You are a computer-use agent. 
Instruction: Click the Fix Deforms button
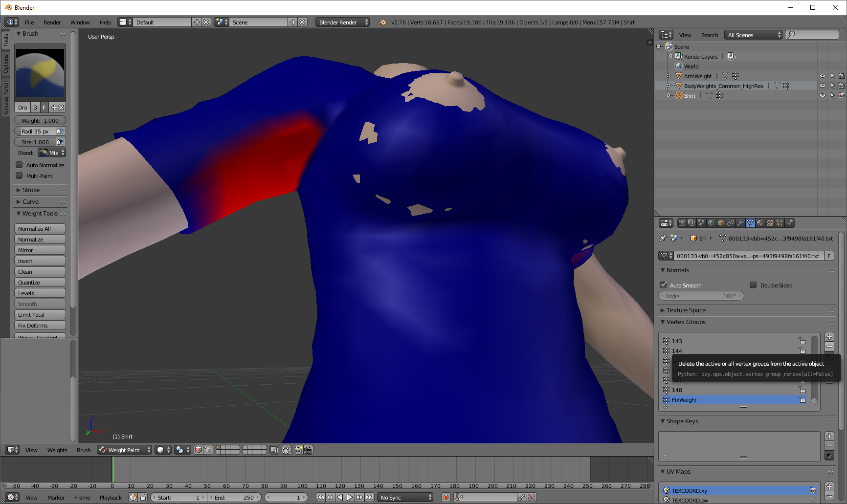click(x=40, y=325)
